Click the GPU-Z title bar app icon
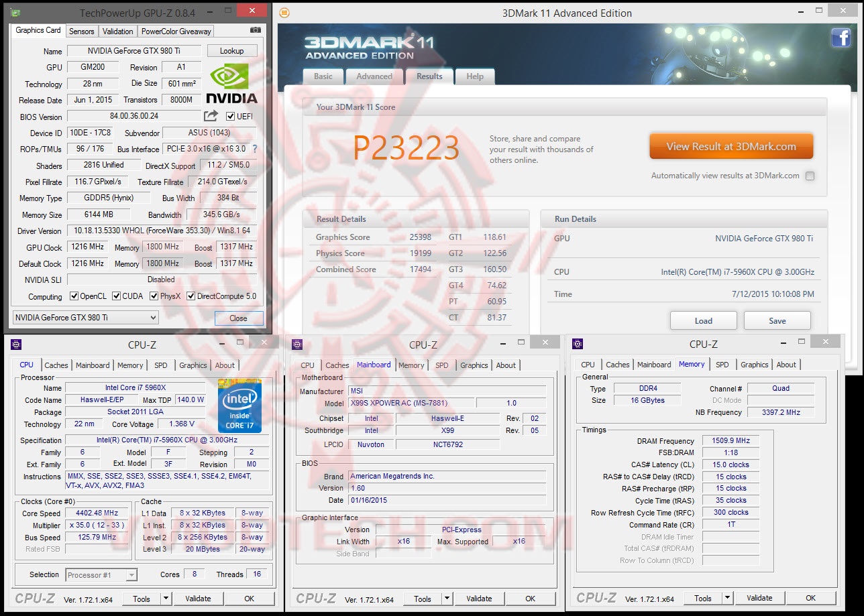864x616 pixels. coord(16,13)
